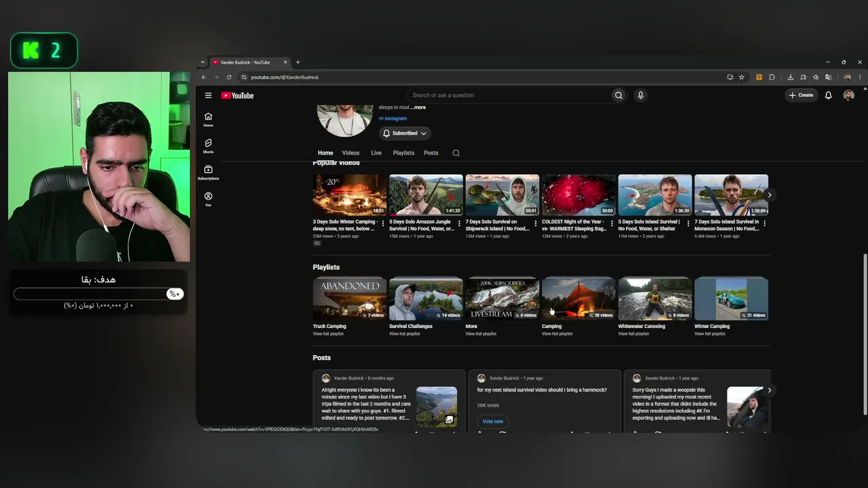The height and width of the screenshot is (488, 868).
Task: Expand channel description with …more
Action: (x=418, y=108)
